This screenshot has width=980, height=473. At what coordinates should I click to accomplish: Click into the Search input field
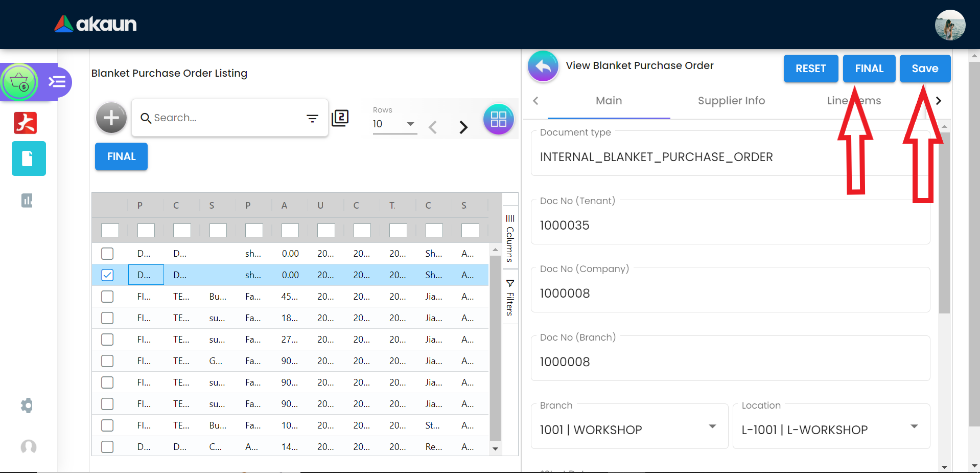coord(225,118)
